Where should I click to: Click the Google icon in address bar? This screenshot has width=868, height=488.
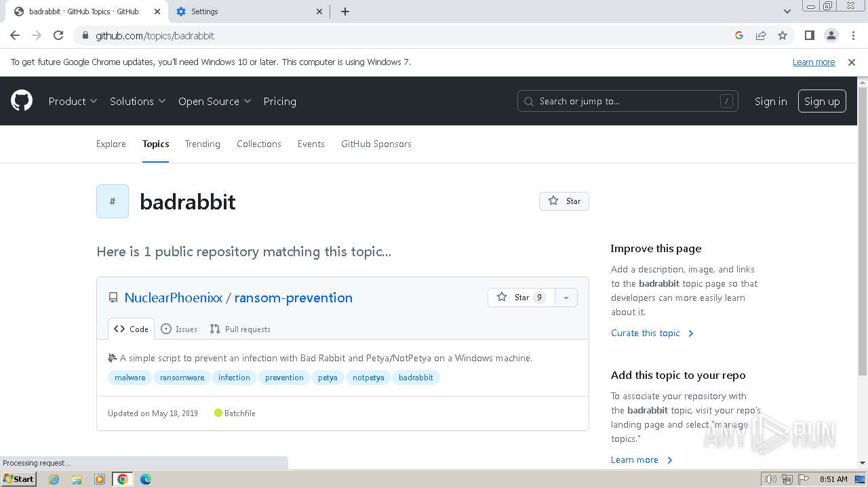739,35
